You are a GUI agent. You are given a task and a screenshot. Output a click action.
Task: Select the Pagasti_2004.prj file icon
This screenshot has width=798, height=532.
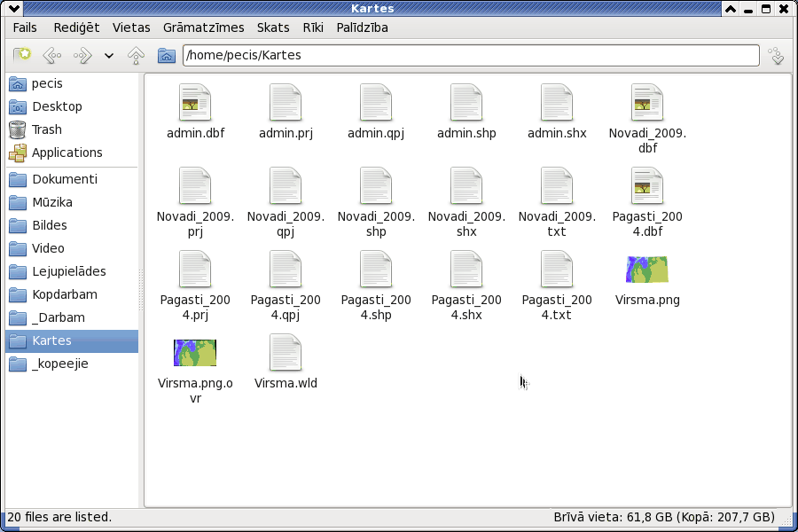click(195, 270)
